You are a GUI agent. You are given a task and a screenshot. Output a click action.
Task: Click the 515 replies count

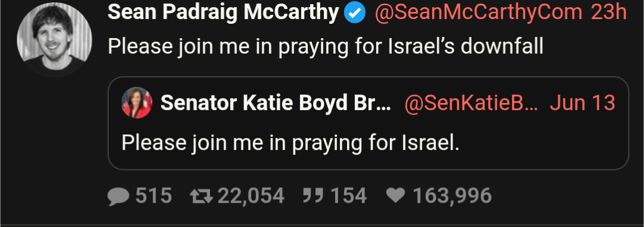click(x=154, y=196)
